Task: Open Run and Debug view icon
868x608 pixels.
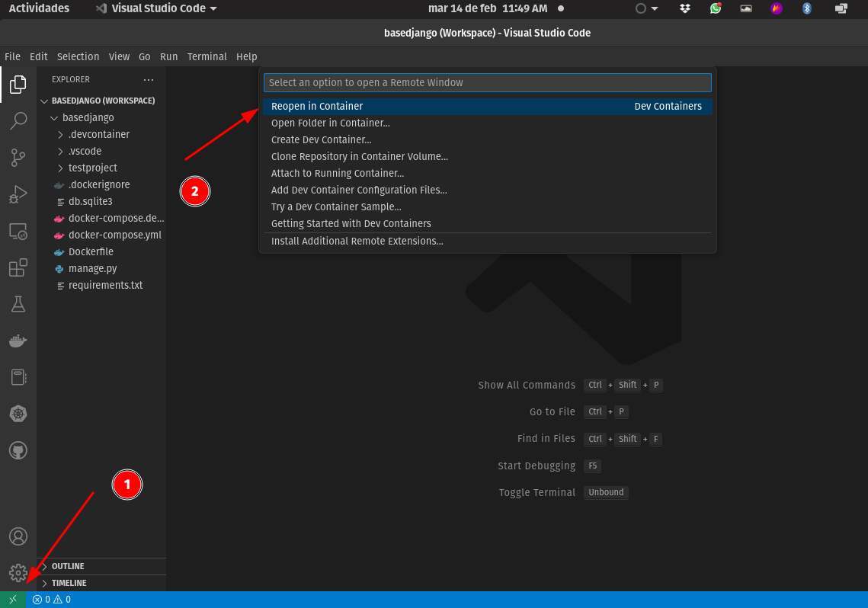Action: pos(18,194)
